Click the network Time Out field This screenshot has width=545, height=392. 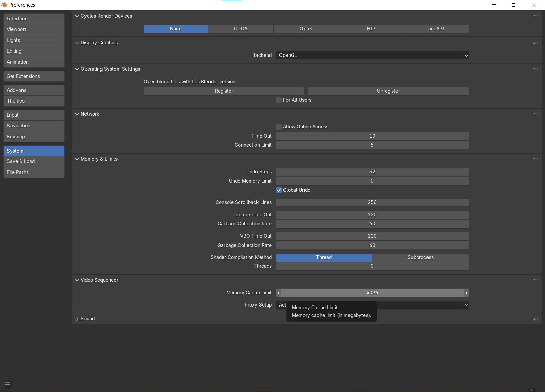[x=372, y=136]
